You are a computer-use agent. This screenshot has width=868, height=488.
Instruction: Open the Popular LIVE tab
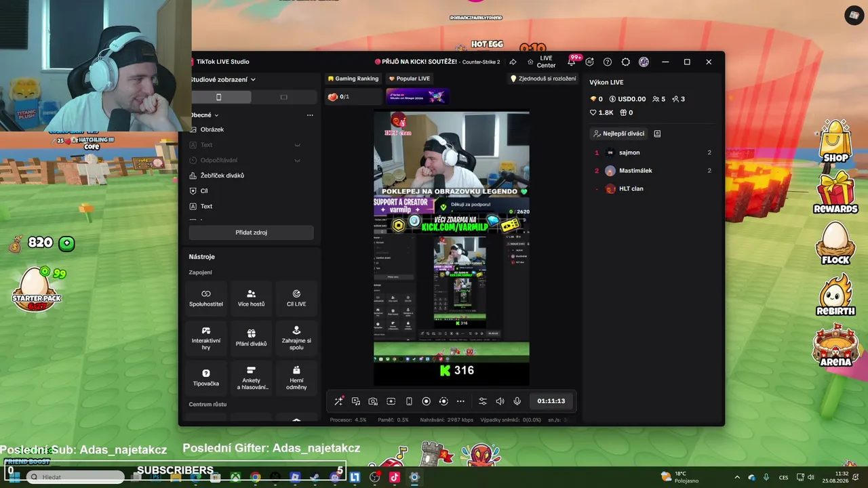(x=409, y=79)
